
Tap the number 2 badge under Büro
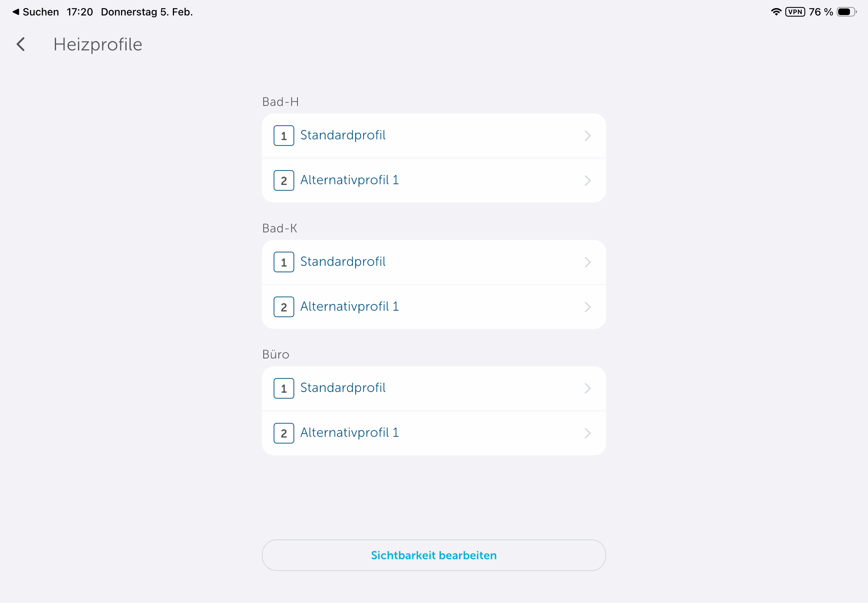pos(284,433)
